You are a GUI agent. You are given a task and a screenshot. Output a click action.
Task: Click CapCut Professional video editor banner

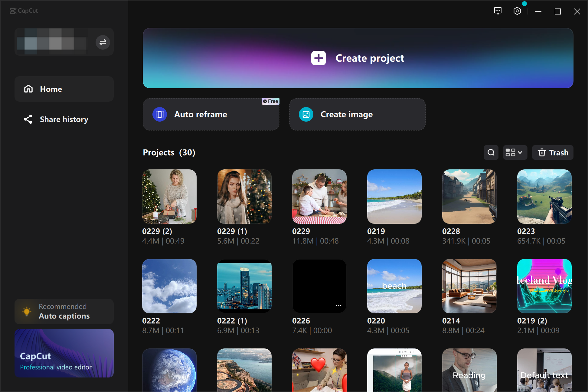click(x=64, y=353)
